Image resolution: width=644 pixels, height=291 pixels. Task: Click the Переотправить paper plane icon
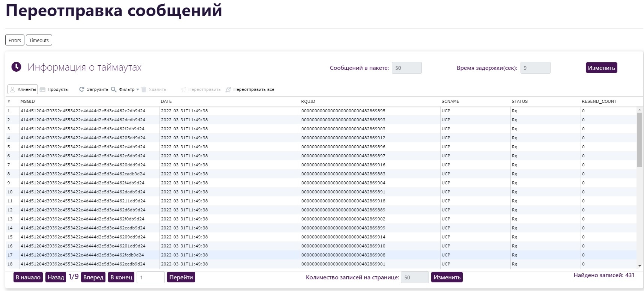tap(183, 90)
